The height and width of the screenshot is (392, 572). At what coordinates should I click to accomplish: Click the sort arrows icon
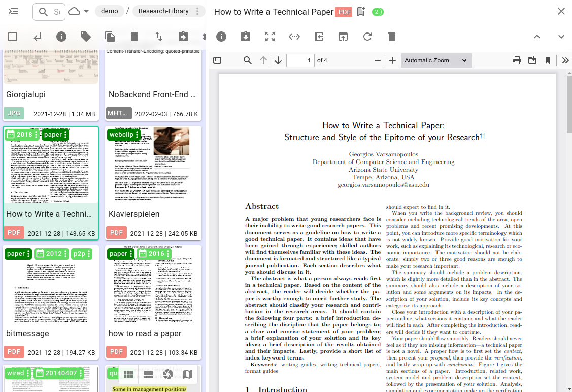(x=159, y=37)
